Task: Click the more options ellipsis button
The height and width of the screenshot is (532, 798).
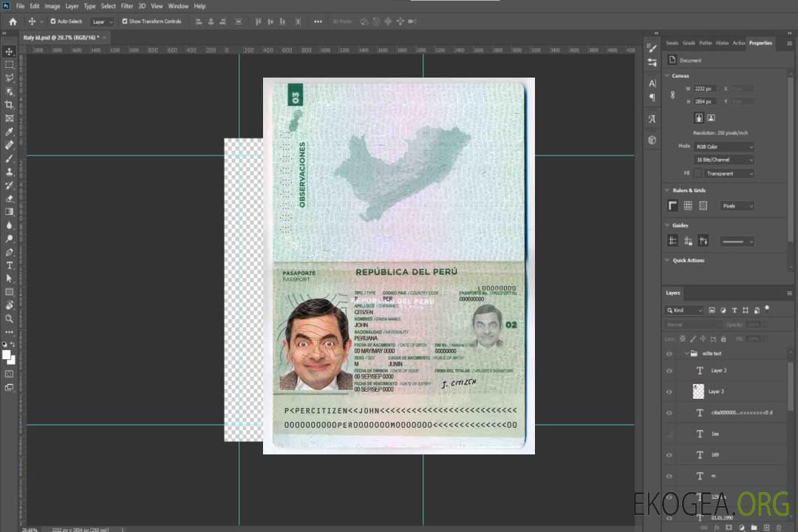Action: pyautogui.click(x=318, y=21)
